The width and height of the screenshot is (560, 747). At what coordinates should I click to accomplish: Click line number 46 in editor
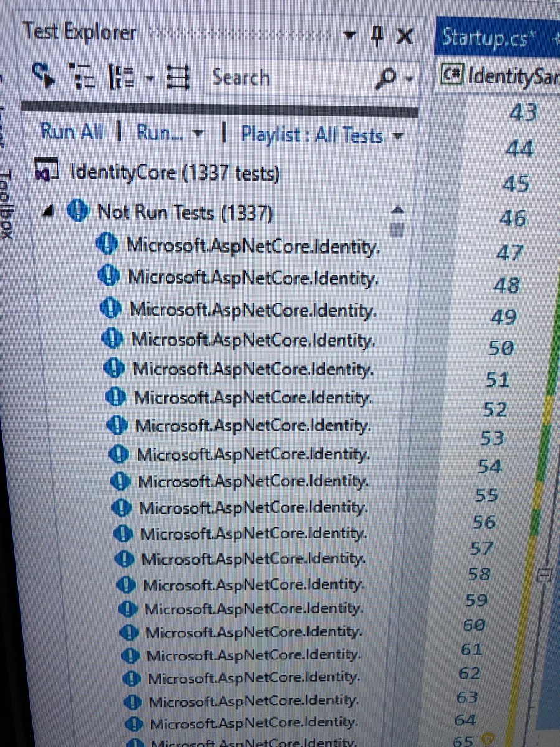coord(513,218)
